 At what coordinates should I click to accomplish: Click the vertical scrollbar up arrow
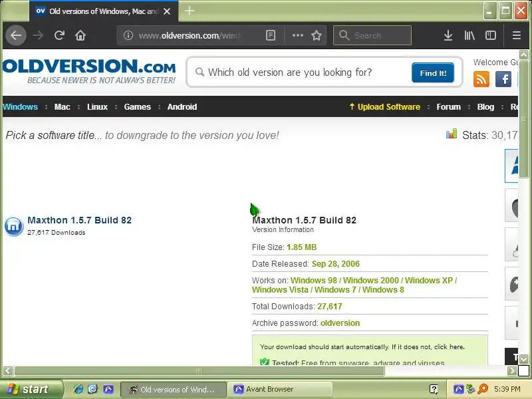523,55
